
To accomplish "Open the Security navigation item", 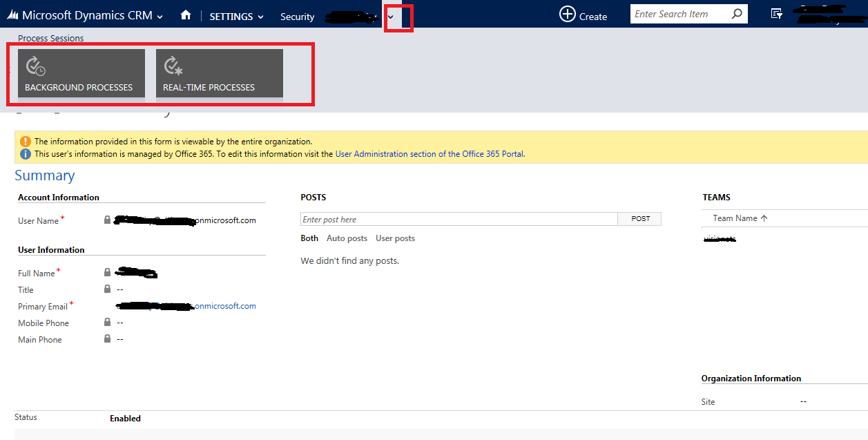I will 298,17.
